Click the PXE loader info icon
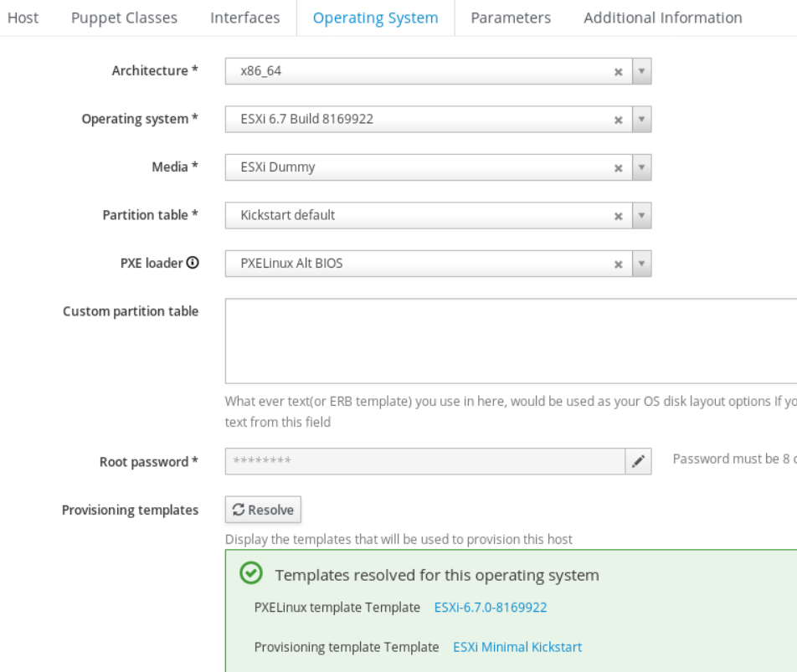Image resolution: width=797 pixels, height=672 pixels. [x=193, y=263]
